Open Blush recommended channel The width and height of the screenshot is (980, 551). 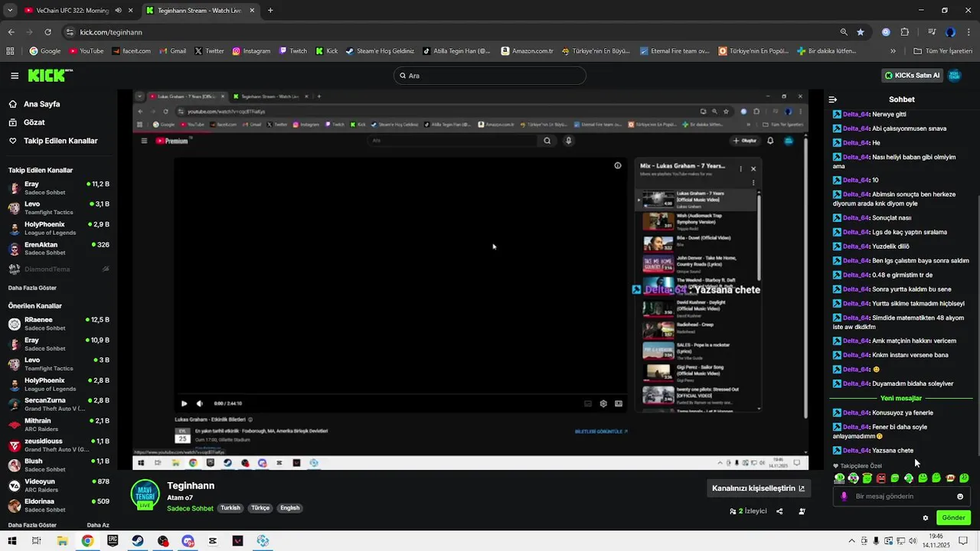click(59, 465)
